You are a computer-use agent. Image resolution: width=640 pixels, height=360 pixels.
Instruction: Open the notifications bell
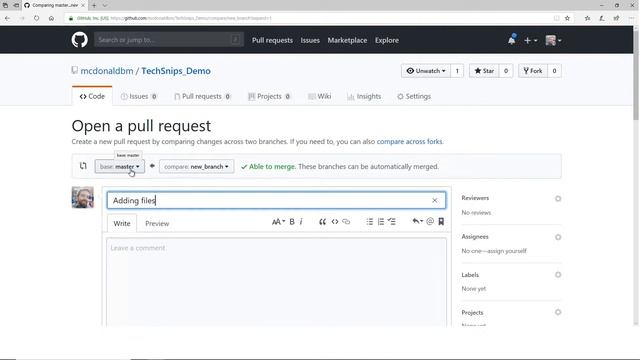(511, 40)
